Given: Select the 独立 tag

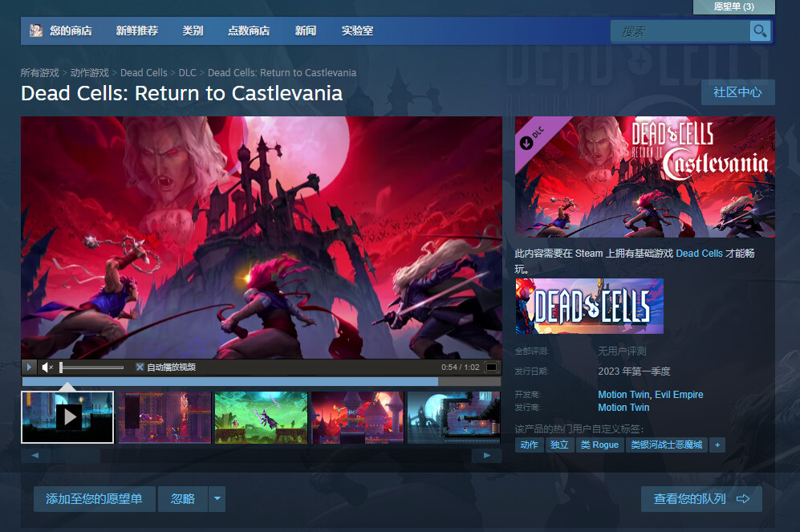Looking at the screenshot, I should (560, 445).
